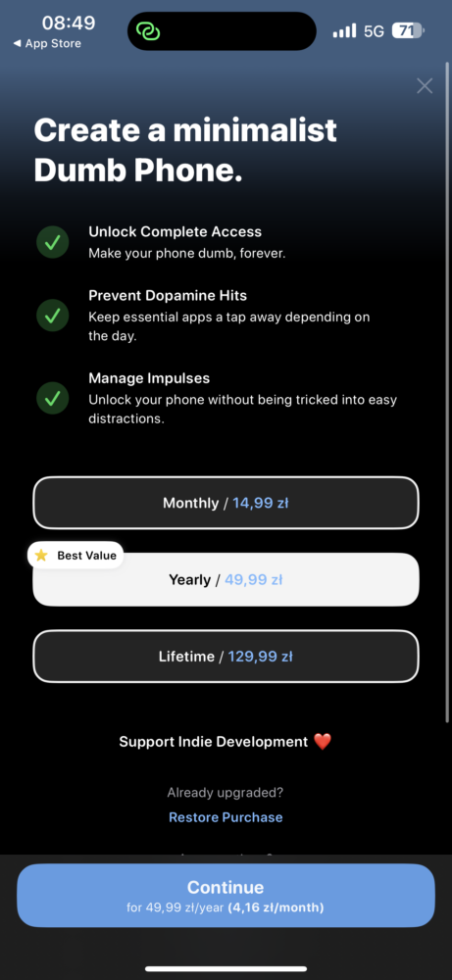Tap the Manage Impulses checkmark icon
This screenshot has height=980, width=452.
click(53, 398)
